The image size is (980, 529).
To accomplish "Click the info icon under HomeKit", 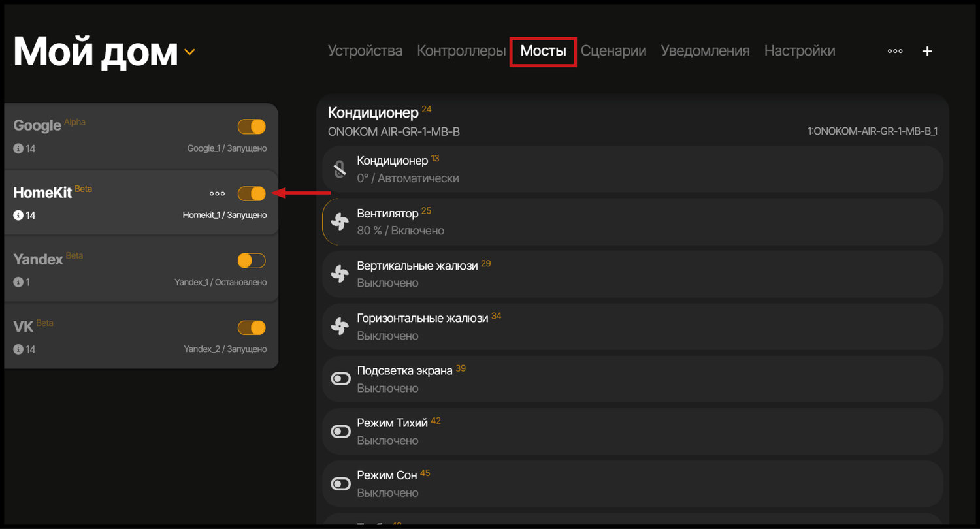I will point(18,216).
